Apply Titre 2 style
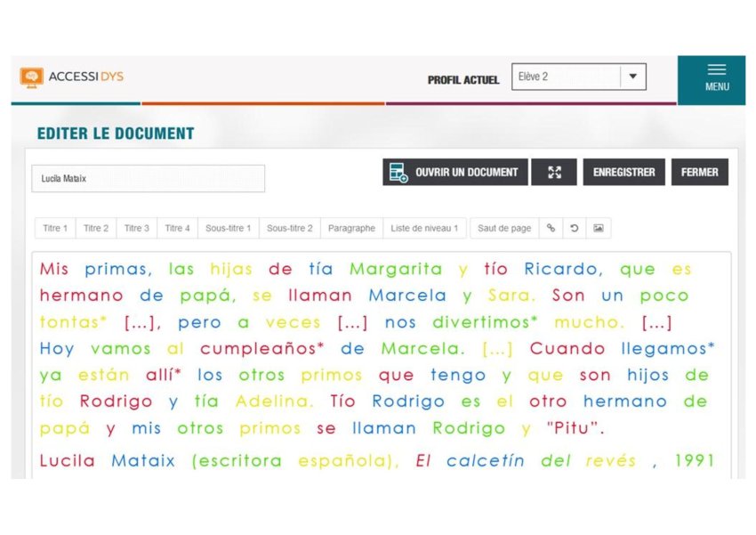756x535 pixels. coord(96,229)
